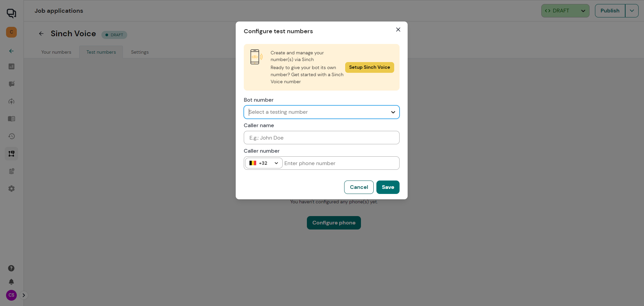Open the analytics chart icon in sidebar

click(x=11, y=66)
